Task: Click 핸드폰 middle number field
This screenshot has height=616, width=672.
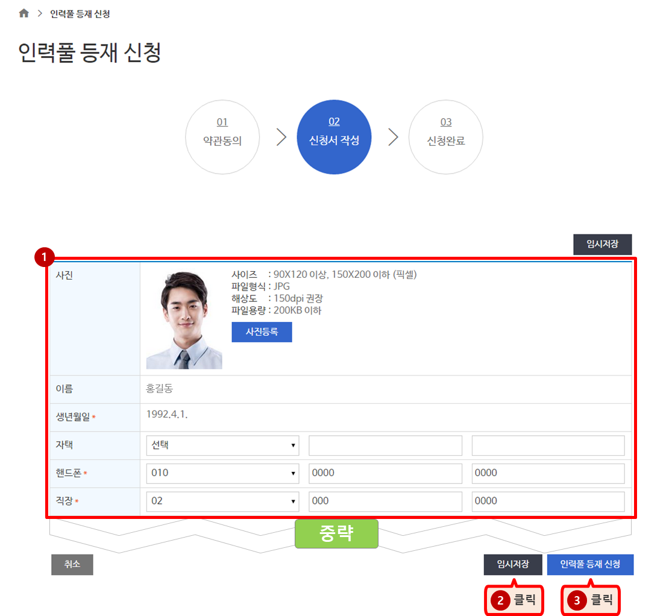Action: point(385,473)
